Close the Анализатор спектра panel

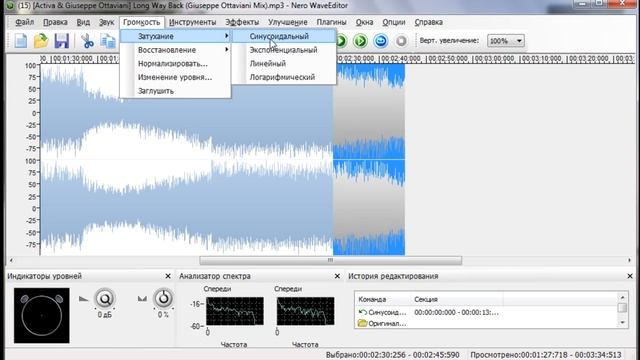coord(337,276)
